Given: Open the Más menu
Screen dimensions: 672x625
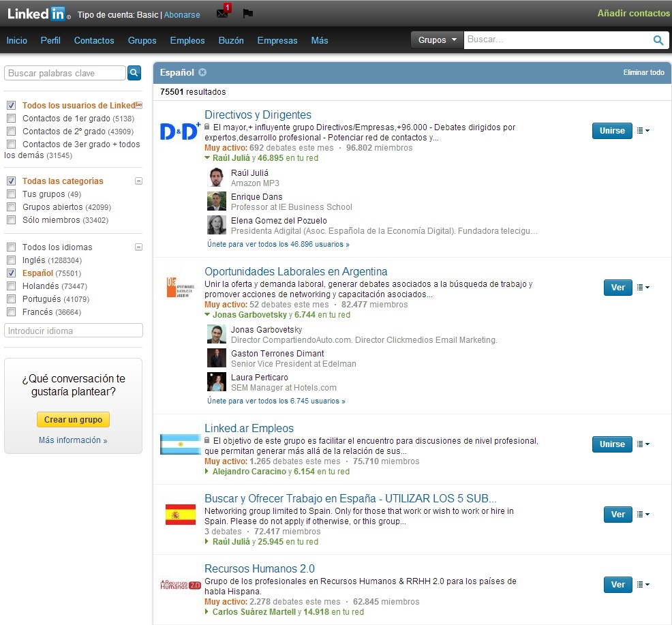Looking at the screenshot, I should [320, 40].
